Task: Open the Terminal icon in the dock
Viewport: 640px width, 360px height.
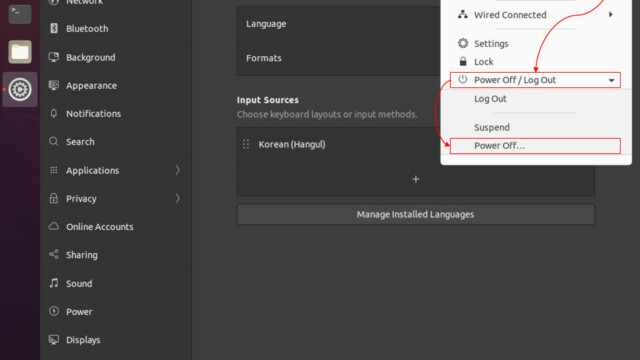Action: point(20,13)
